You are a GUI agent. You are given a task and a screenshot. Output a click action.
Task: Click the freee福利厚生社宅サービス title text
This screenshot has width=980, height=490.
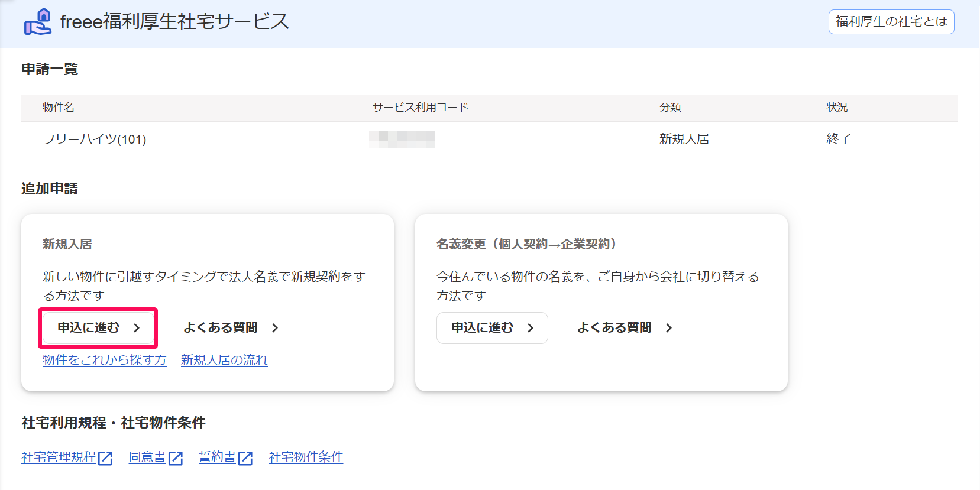pyautogui.click(x=174, y=22)
